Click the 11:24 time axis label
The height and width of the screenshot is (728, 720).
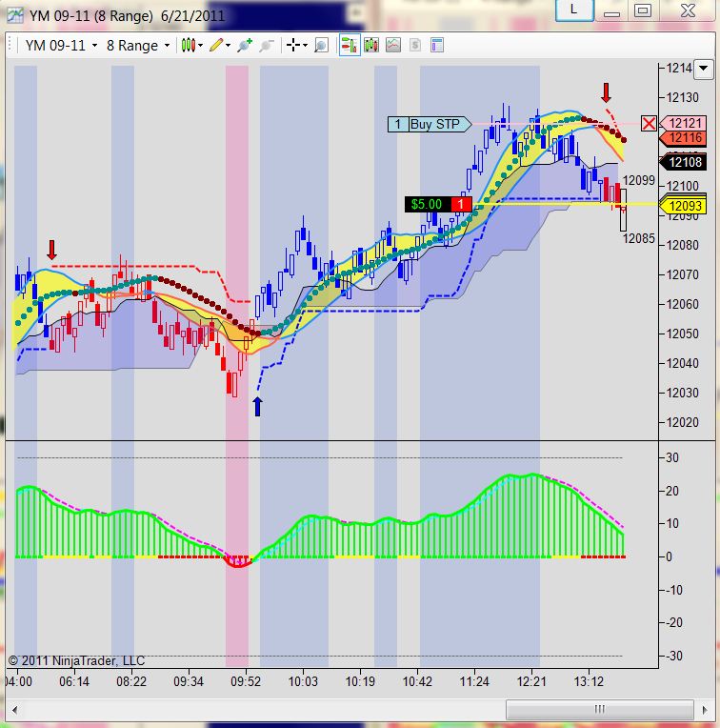pyautogui.click(x=474, y=681)
